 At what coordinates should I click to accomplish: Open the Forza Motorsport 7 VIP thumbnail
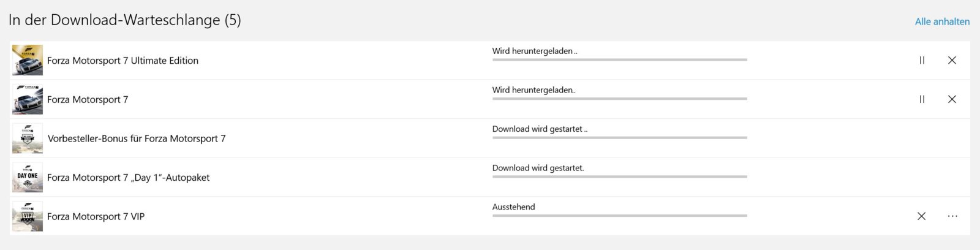click(28, 216)
